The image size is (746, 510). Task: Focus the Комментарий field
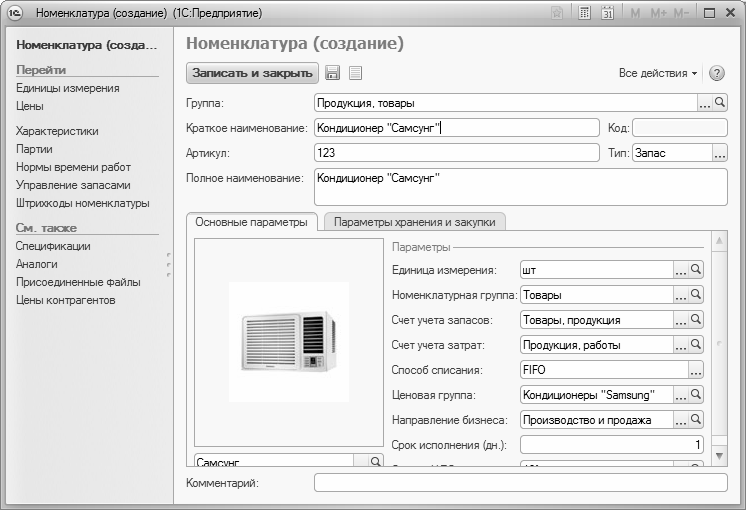tap(520, 482)
